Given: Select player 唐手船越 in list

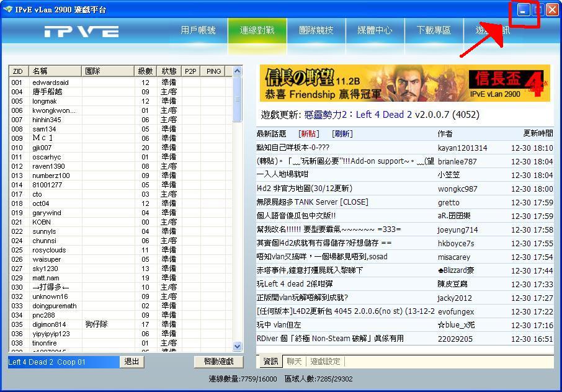Looking at the screenshot, I should 47,92.
